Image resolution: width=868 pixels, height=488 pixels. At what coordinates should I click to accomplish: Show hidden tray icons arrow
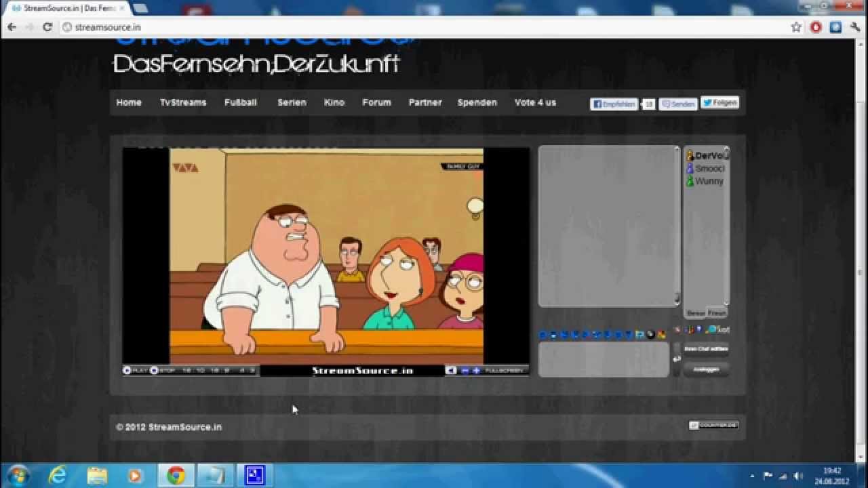(752, 476)
